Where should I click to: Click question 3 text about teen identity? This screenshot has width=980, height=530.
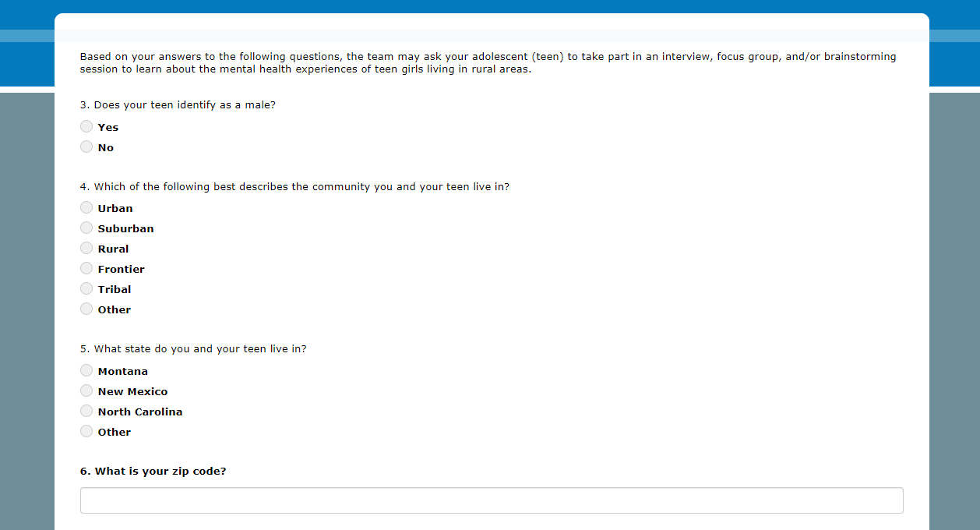[x=178, y=105]
